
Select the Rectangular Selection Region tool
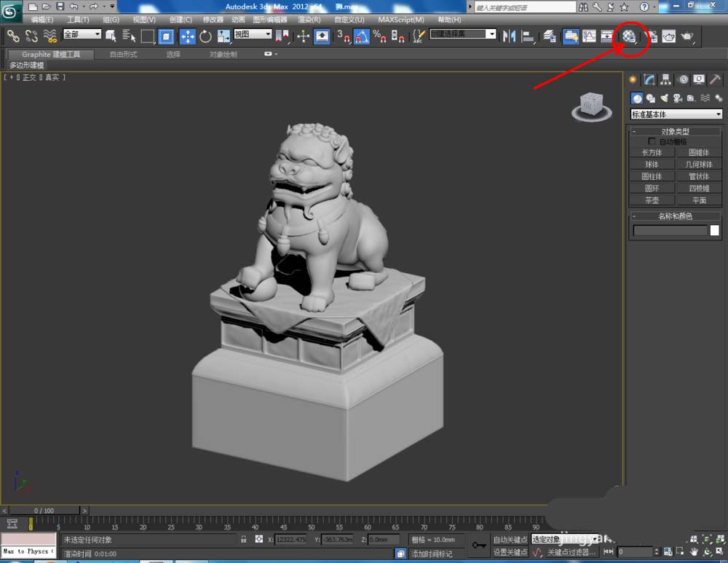point(148,36)
